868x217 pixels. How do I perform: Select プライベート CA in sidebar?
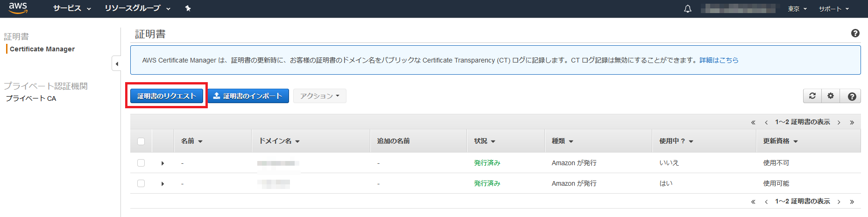(x=31, y=98)
